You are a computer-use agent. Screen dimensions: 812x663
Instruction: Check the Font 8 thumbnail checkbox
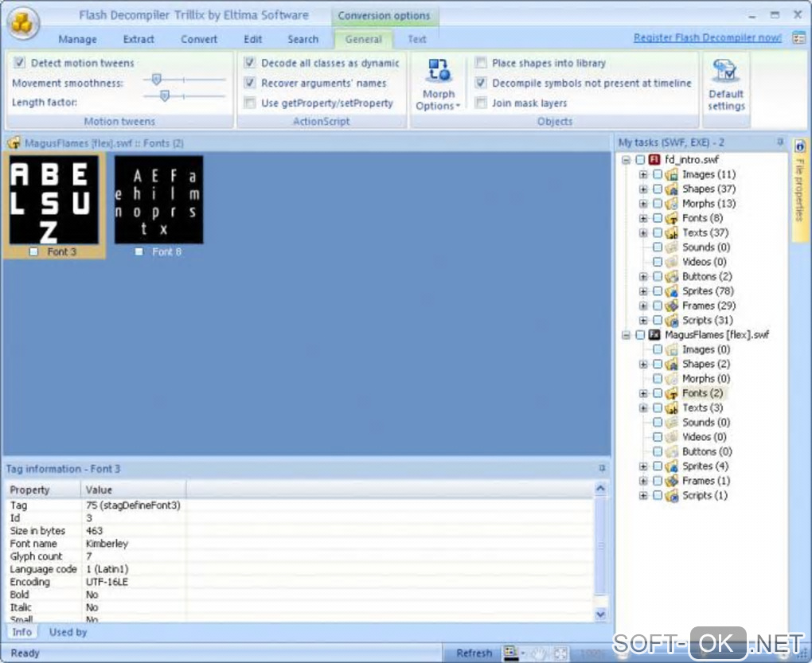[x=139, y=252]
